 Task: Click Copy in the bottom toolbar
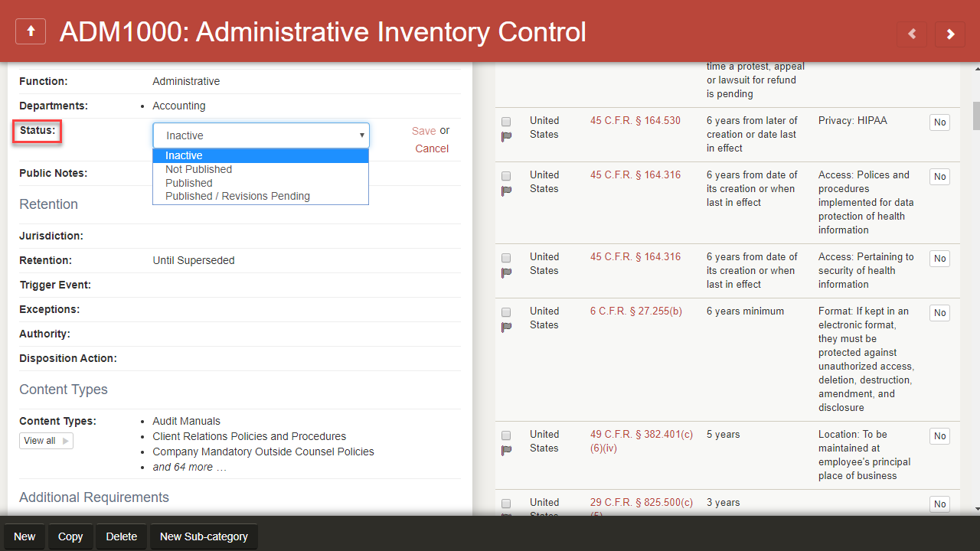pyautogui.click(x=70, y=536)
